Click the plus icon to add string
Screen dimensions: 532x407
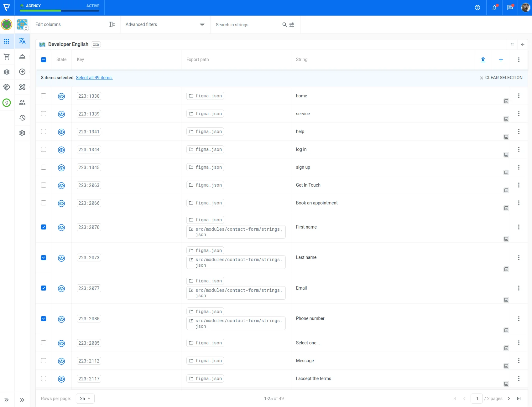(x=501, y=59)
